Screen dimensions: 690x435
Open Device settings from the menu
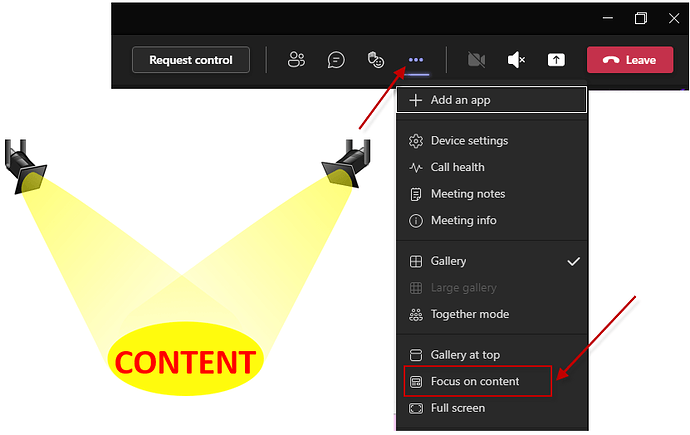pyautogui.click(x=469, y=141)
